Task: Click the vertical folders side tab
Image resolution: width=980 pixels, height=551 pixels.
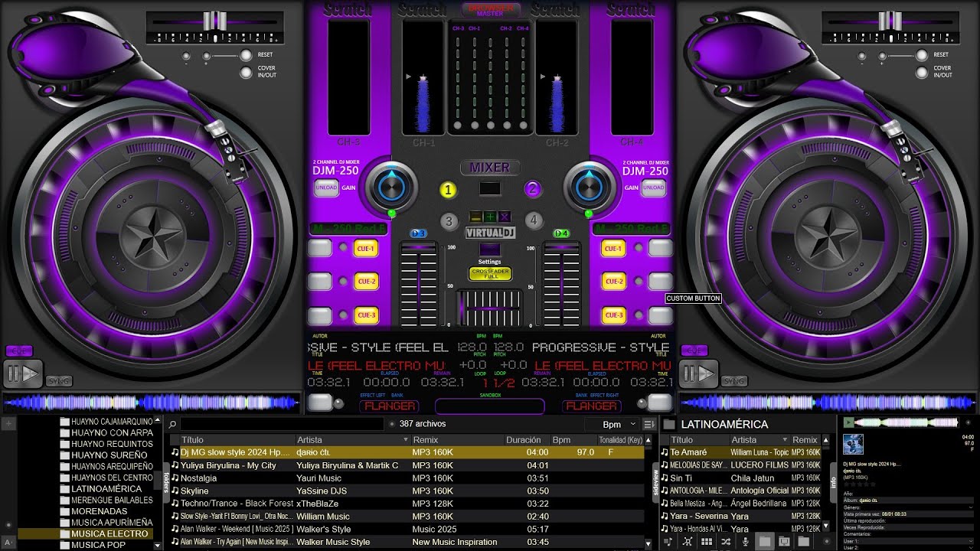Action: tap(166, 482)
